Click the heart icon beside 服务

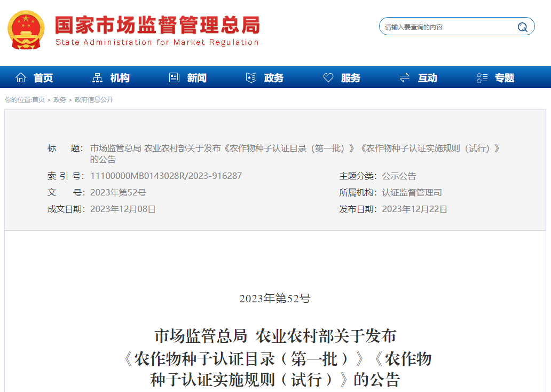[x=328, y=77]
